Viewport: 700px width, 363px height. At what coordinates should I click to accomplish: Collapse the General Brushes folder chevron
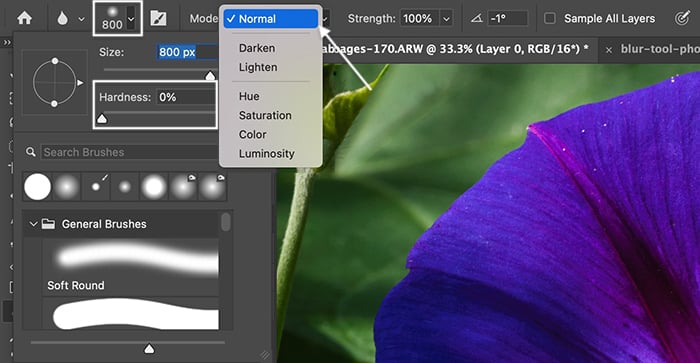33,224
